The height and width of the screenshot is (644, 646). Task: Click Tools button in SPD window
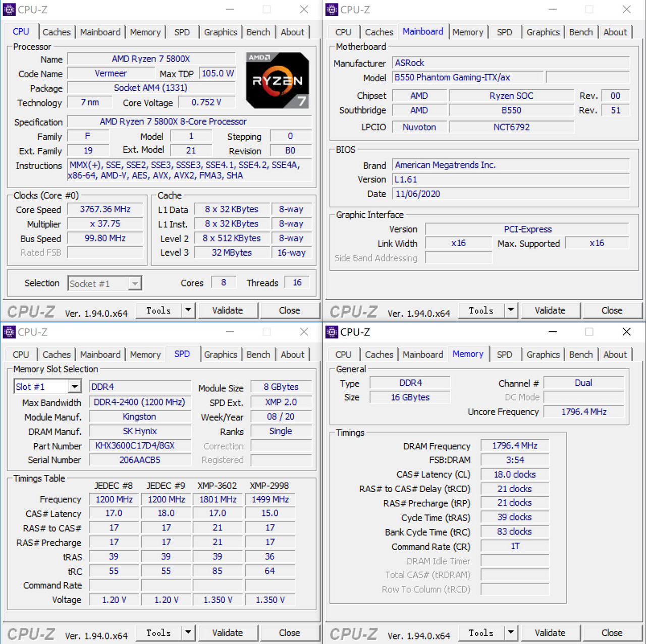tap(158, 632)
